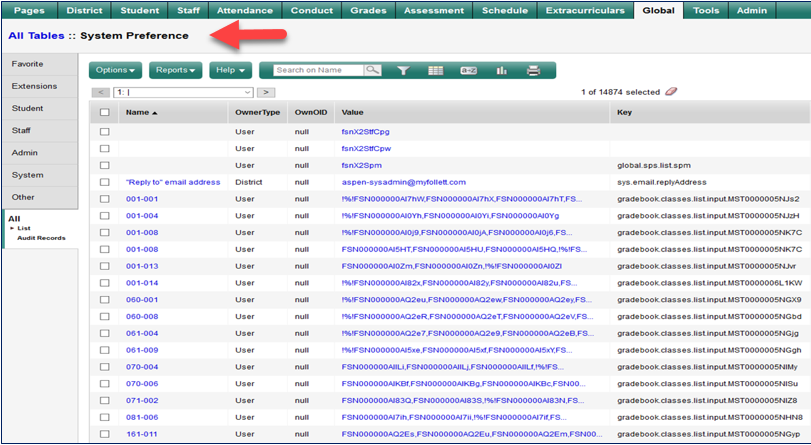Check the "Reply to" email address row
The width and height of the screenshot is (811, 445).
tap(105, 182)
